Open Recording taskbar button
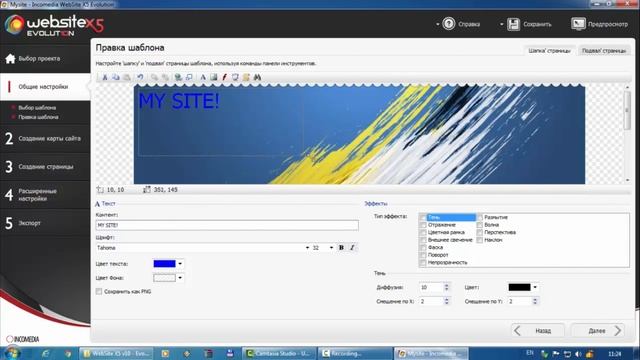 (x=354, y=353)
